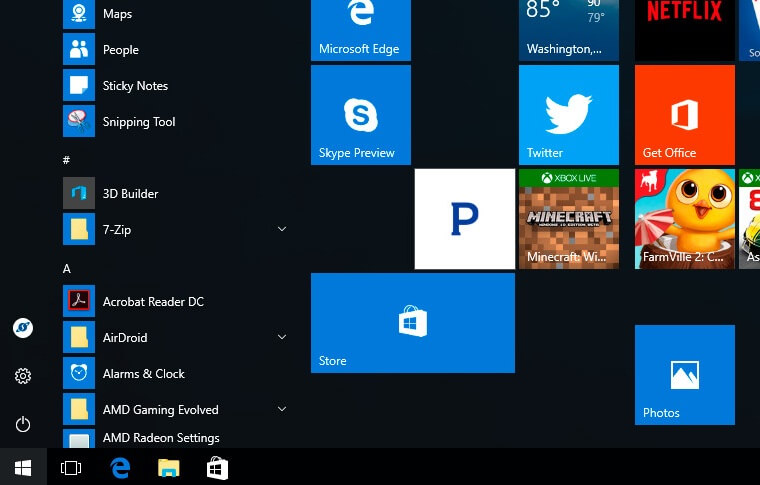The height and width of the screenshot is (485, 760).
Task: Open the Skype Preview tile
Action: click(361, 115)
